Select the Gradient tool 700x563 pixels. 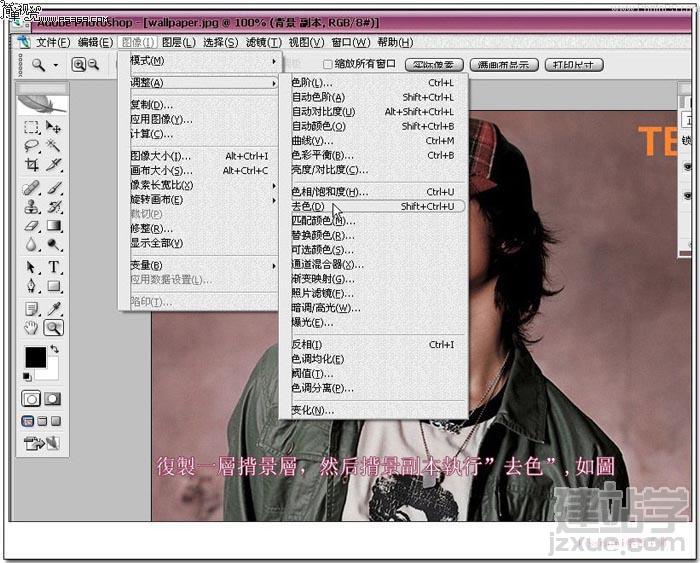pyautogui.click(x=54, y=225)
